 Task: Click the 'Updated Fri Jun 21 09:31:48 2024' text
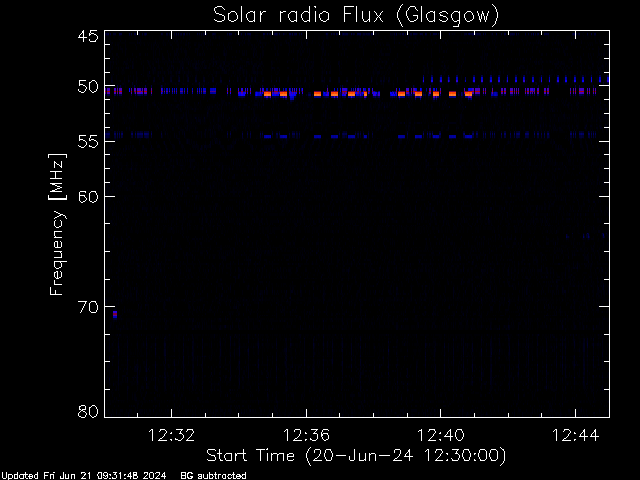[x=84, y=476]
